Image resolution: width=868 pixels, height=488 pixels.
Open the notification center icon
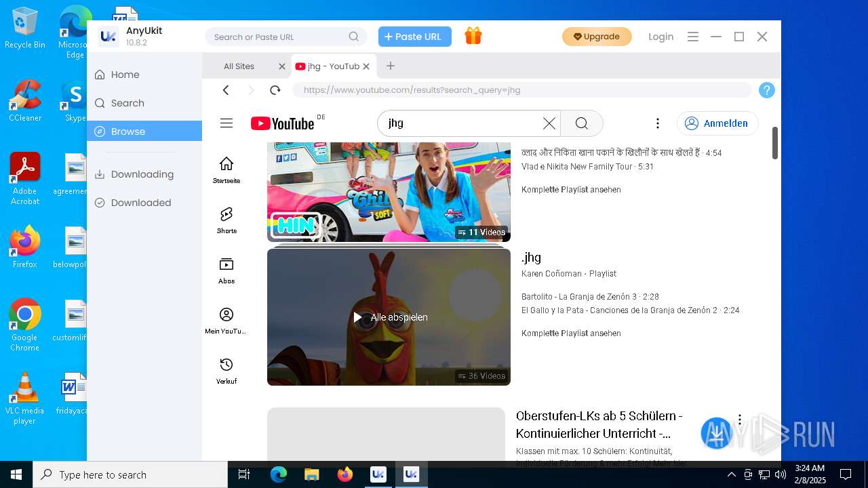(846, 474)
